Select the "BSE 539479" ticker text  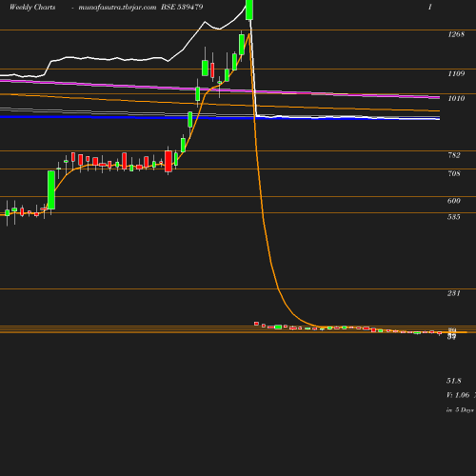tap(182, 7)
